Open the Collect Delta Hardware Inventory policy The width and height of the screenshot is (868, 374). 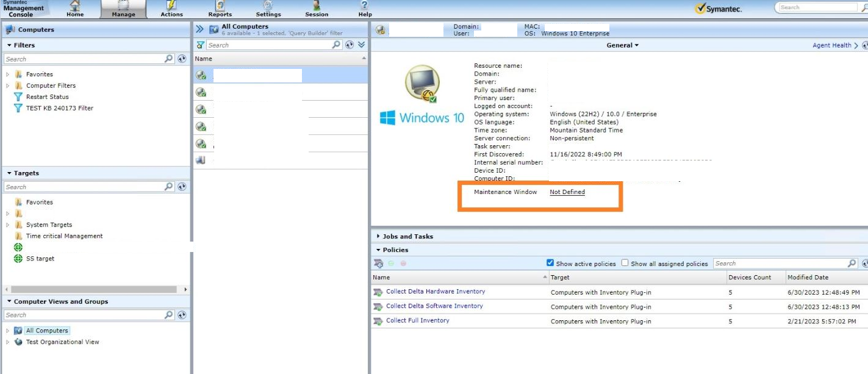pos(435,292)
